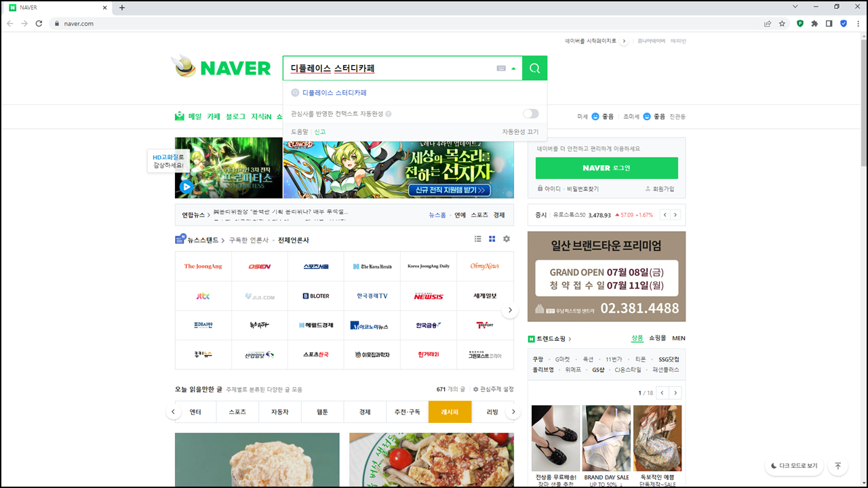Select 구독한 언론사 tab
This screenshot has height=488, width=868.
point(248,240)
